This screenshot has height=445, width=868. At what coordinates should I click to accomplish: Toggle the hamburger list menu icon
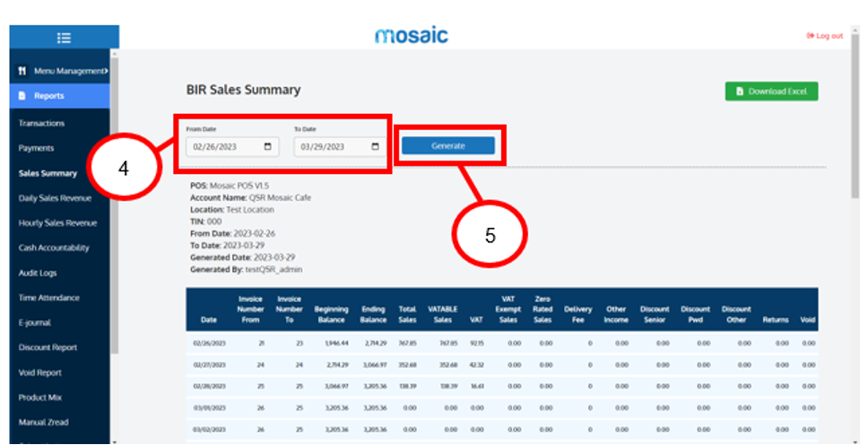pyautogui.click(x=64, y=38)
